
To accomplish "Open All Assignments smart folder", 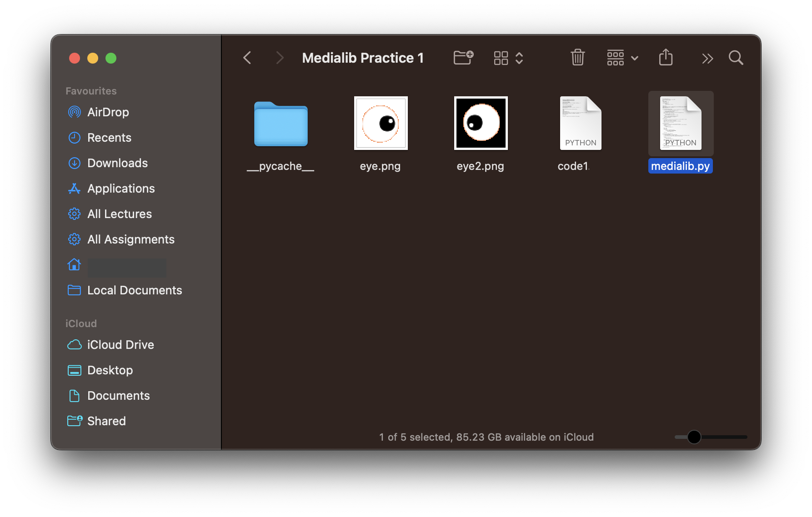I will [x=130, y=239].
